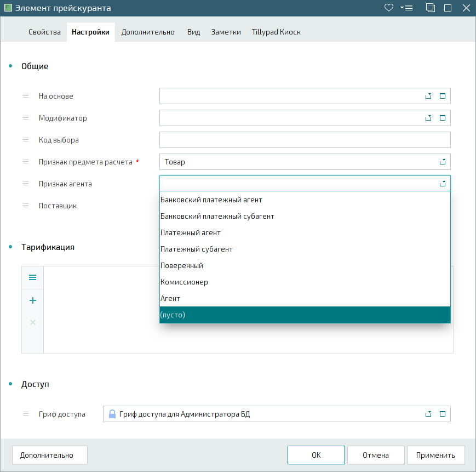This screenshot has height=472, width=476.
Task: Click the restore/duplicate window icon
Action: pyautogui.click(x=430, y=8)
